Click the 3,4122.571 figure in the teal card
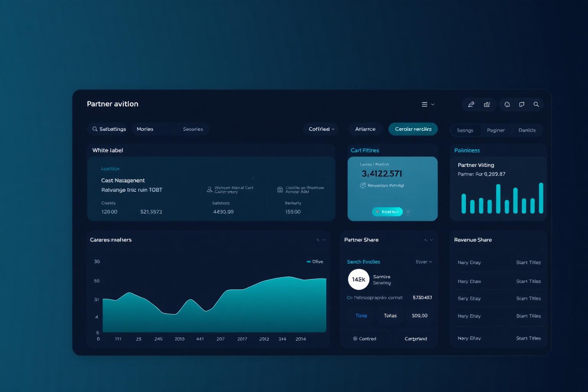 (382, 174)
